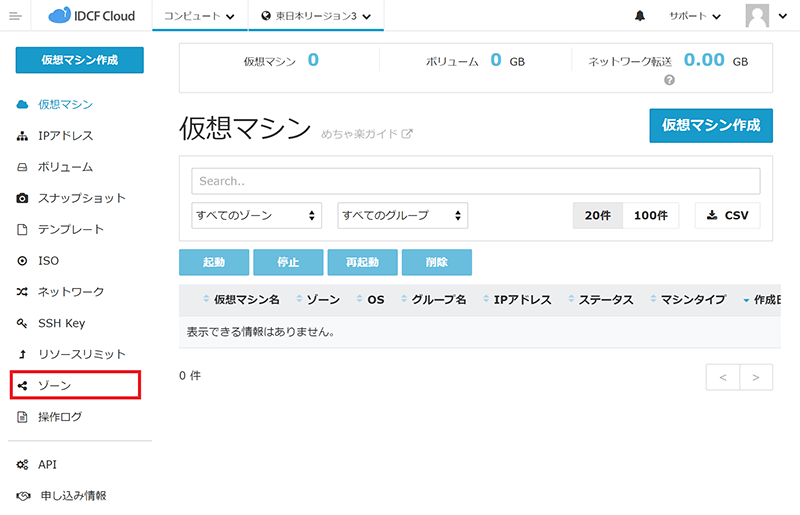Open the めちゃ楽ガイド link
This screenshot has width=800, height=515.
pyautogui.click(x=366, y=133)
